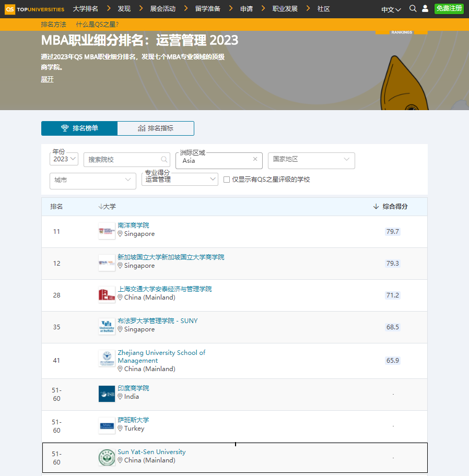
Task: Clear the Asia region filter
Action: tap(255, 160)
